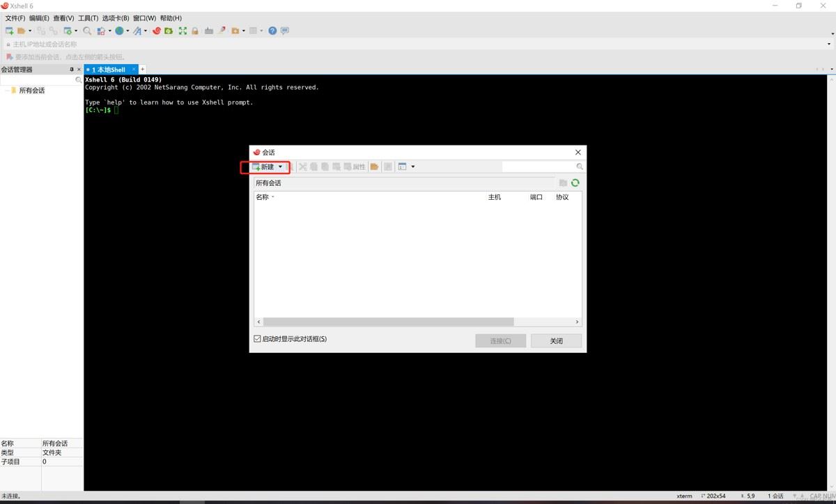Viewport: 836px width, 504px height.
Task: Launch Xagent with the green icon
Action: pyautogui.click(x=169, y=31)
